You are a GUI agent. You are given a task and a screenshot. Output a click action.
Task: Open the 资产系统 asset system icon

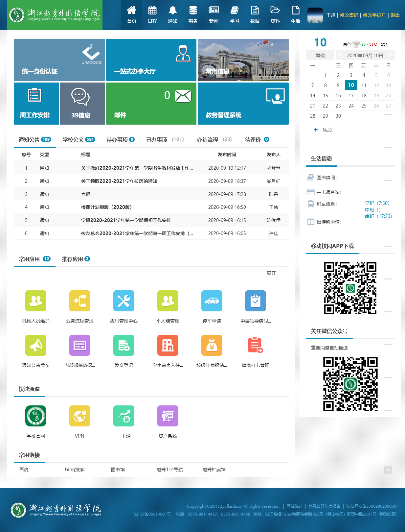pos(168,416)
